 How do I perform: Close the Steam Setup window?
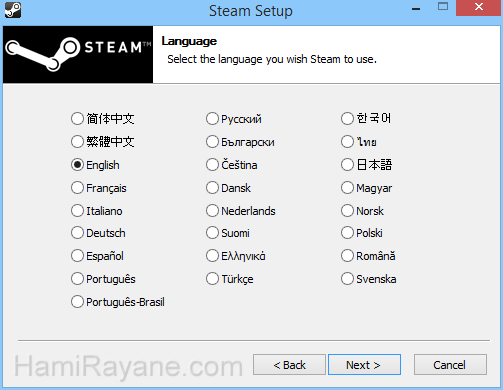(479, 7)
